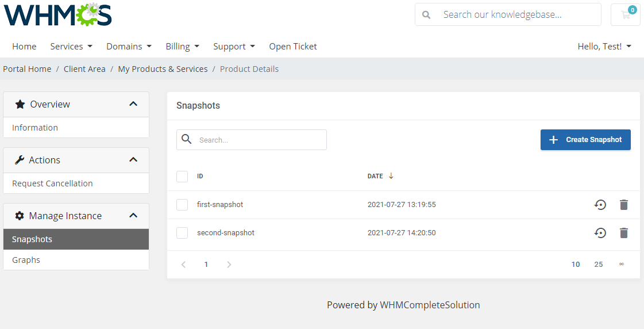Delete second-snapshot with its trash icon
Viewport: 644px width, 329px height.
(x=623, y=233)
